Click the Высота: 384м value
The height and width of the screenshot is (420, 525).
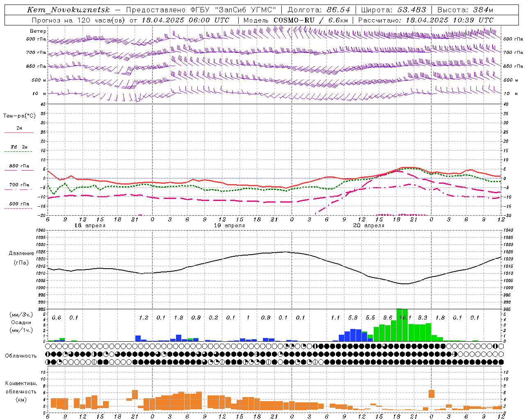465,10
